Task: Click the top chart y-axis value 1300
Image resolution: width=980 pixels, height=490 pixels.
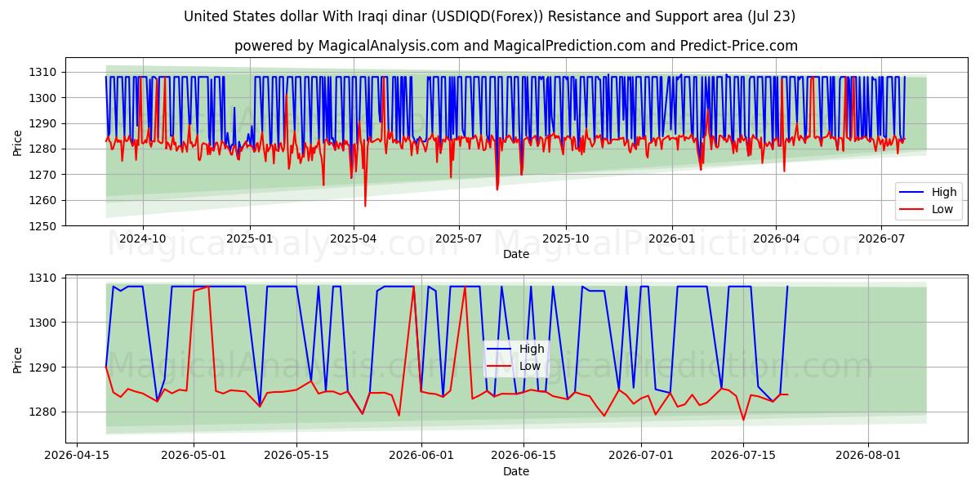Action: (43, 98)
